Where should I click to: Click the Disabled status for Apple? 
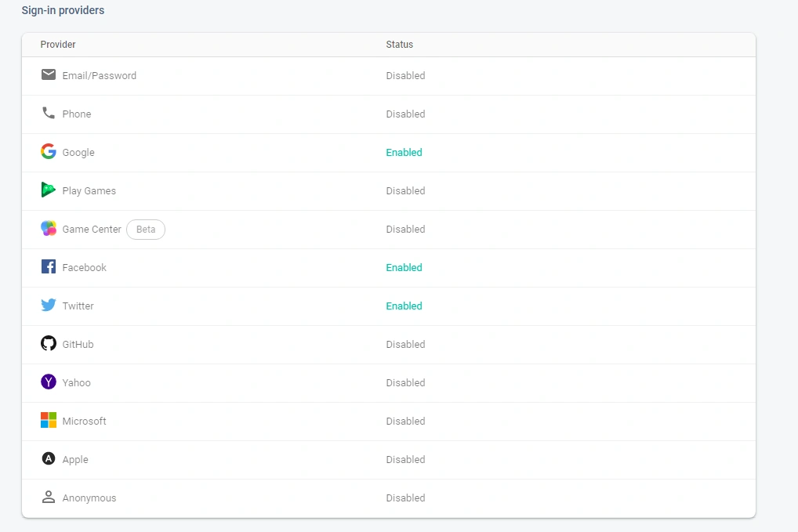[x=405, y=460]
